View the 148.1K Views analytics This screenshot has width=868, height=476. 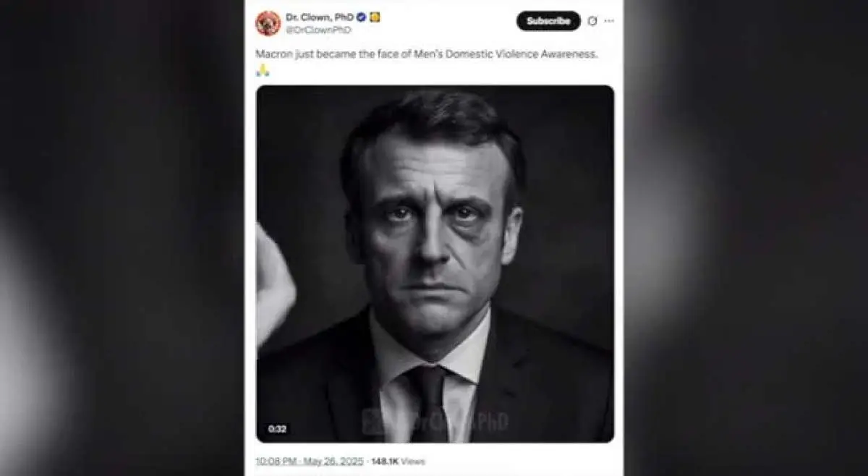tap(398, 461)
